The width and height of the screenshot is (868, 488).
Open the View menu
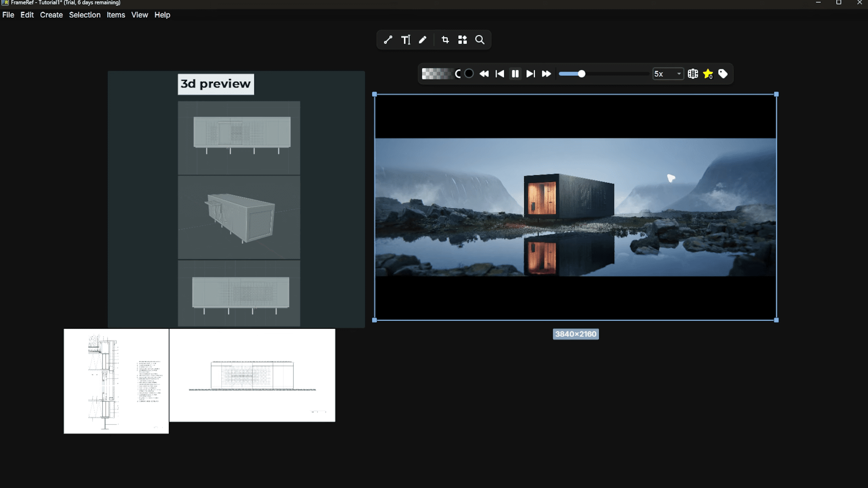(140, 15)
